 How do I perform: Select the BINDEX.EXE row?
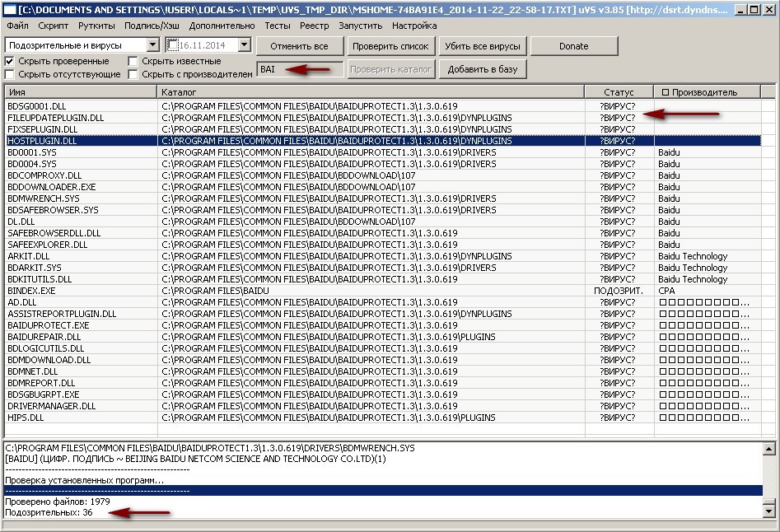[382, 291]
